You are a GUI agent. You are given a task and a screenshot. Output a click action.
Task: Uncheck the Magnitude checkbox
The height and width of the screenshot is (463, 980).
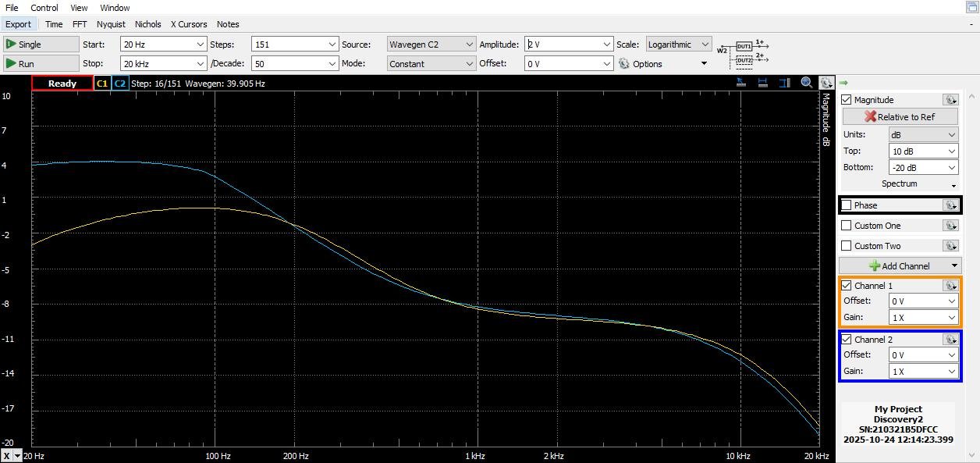coord(847,100)
